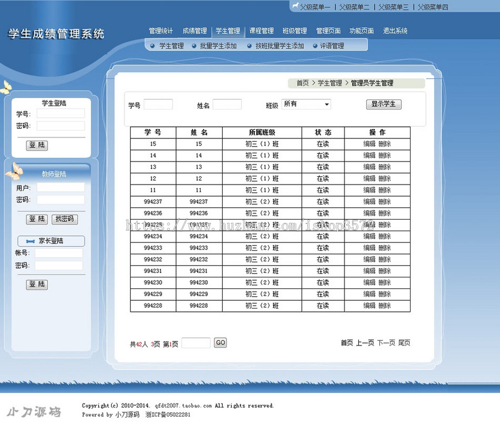The image size is (500, 448).
Task: Edit student 994232
Action: pos(369,260)
